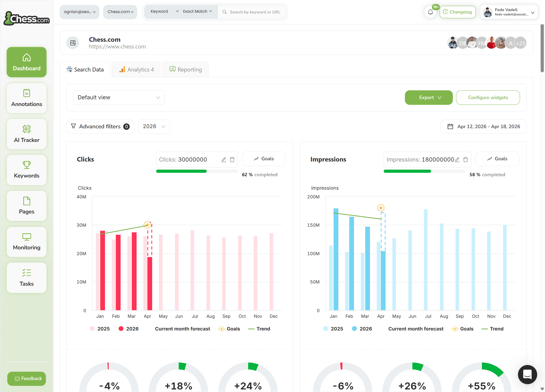
Task: Open Advanced filters
Action: pyautogui.click(x=100, y=126)
